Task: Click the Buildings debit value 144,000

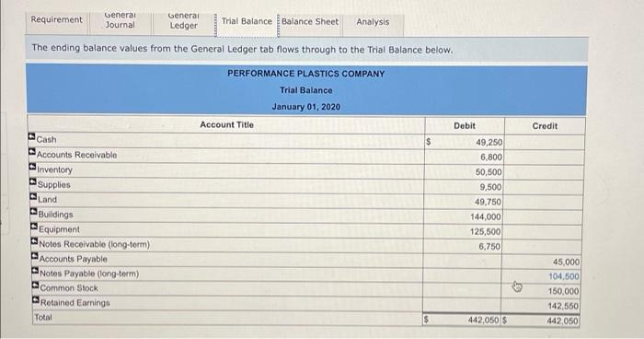Action: pos(486,216)
